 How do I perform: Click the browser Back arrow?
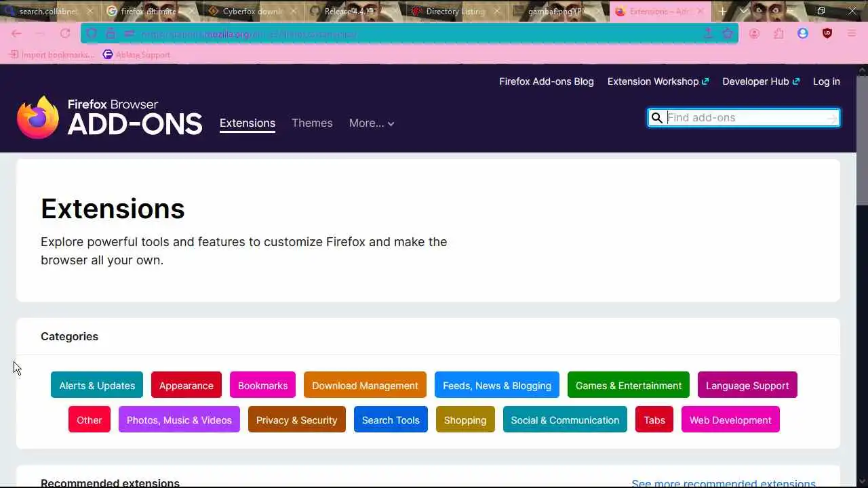coord(16,33)
